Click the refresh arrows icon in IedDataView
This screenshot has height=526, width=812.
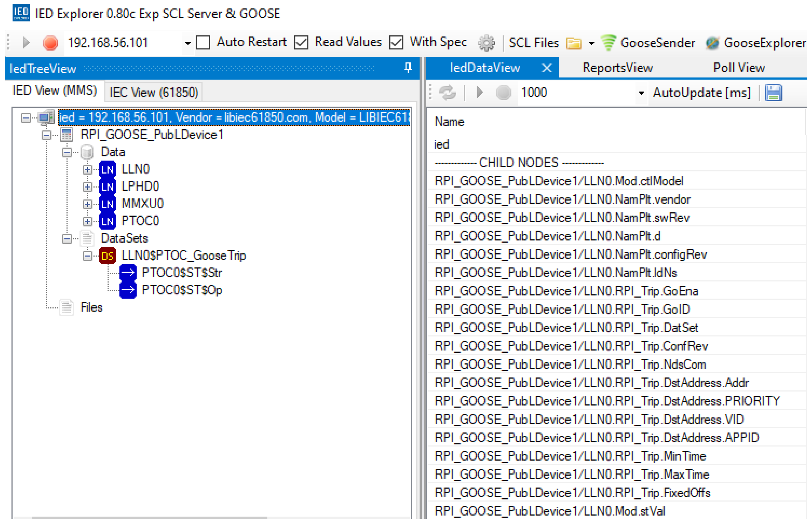447,93
